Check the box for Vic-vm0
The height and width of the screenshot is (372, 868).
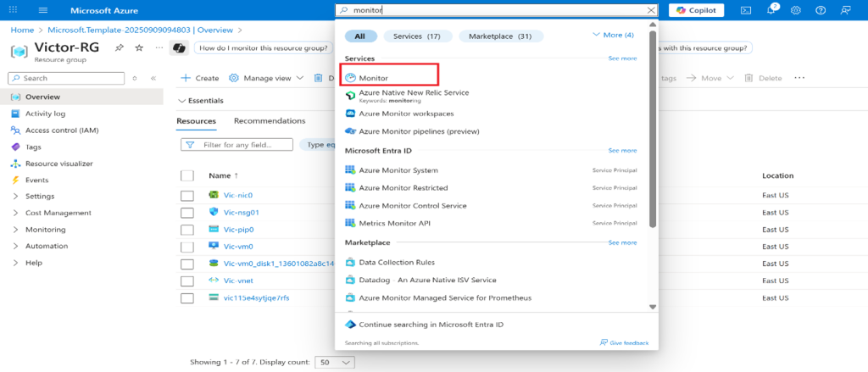(x=187, y=247)
